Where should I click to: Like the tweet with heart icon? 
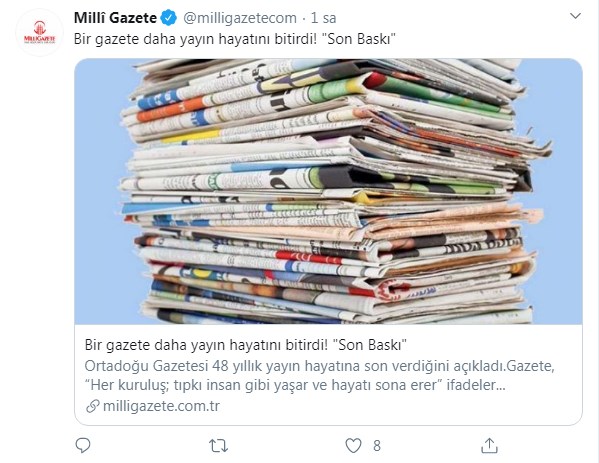(353, 445)
